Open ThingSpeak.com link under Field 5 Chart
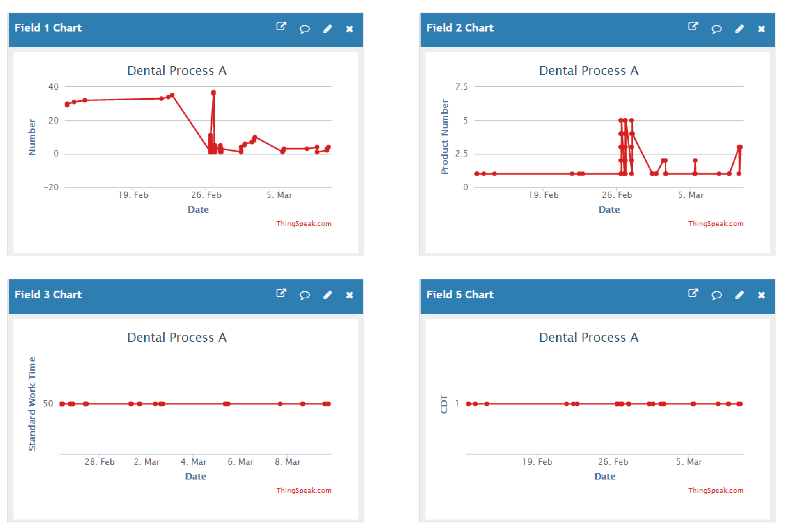 (x=715, y=490)
